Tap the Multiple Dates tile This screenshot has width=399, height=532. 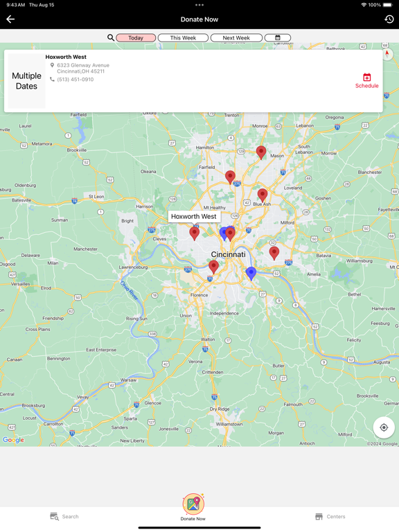point(26,81)
